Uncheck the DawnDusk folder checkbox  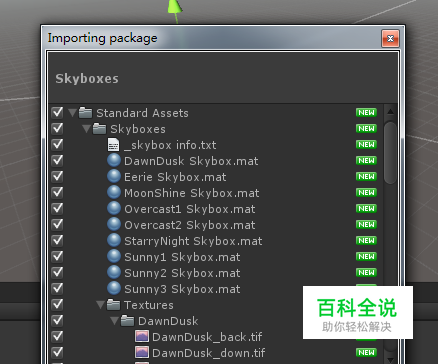point(57,320)
